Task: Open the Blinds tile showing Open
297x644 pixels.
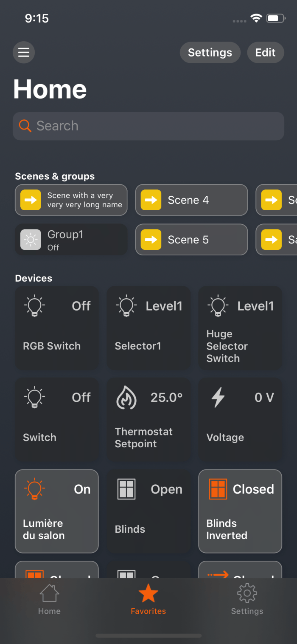Action: tap(148, 511)
